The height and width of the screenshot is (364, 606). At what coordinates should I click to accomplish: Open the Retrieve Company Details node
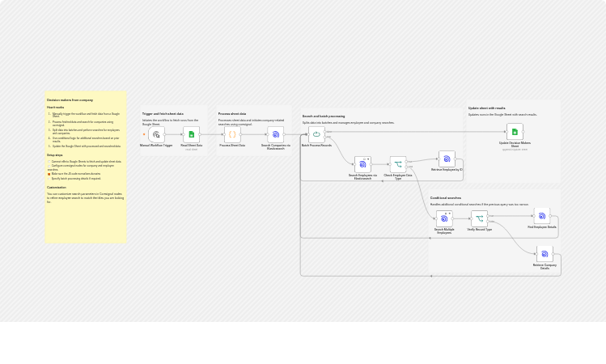545,254
